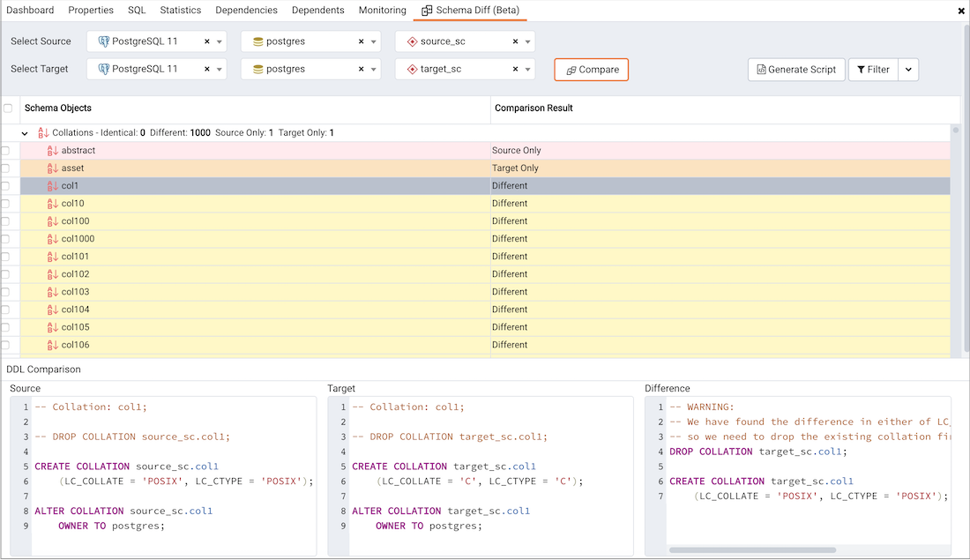Check the col10 row checkbox

pos(5,204)
